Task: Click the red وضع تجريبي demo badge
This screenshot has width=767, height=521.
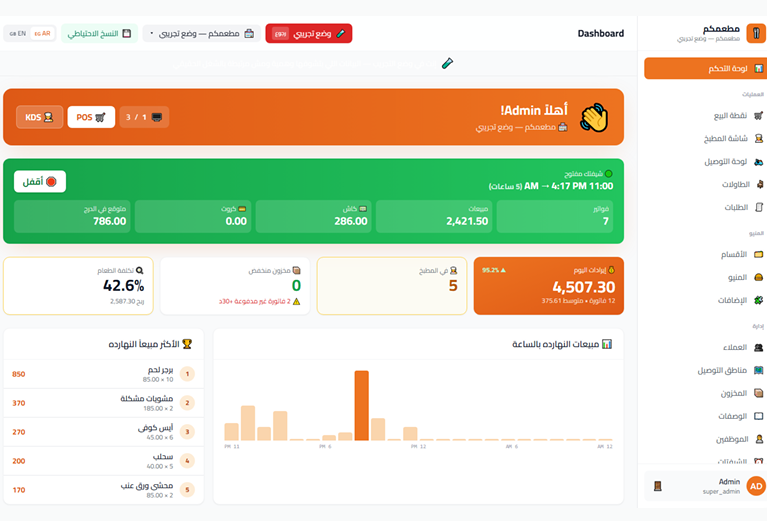Action: (x=309, y=33)
